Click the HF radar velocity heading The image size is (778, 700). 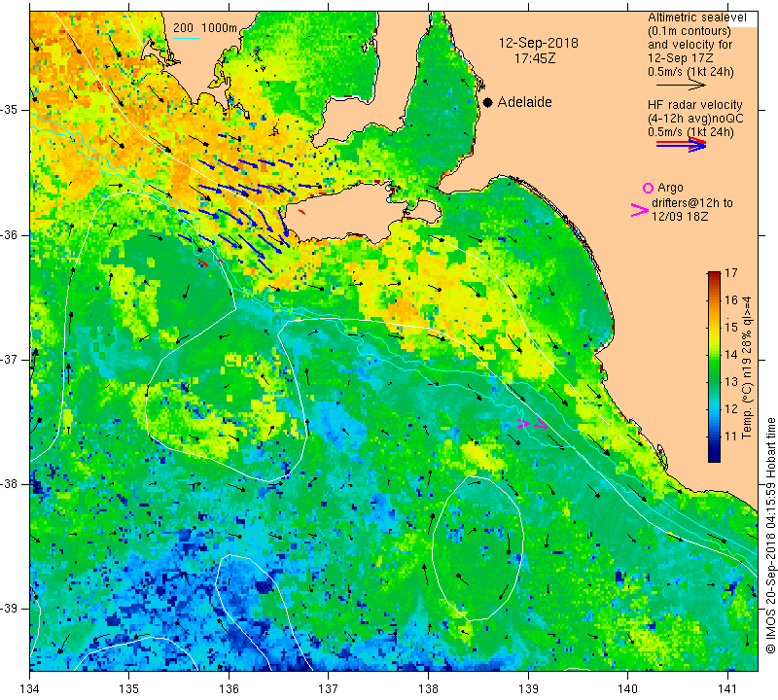tap(694, 105)
